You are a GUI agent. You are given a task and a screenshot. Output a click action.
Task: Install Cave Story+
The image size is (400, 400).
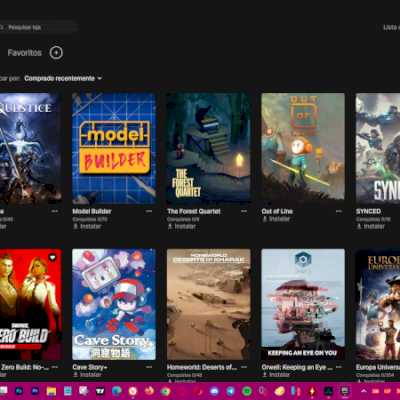click(x=87, y=375)
